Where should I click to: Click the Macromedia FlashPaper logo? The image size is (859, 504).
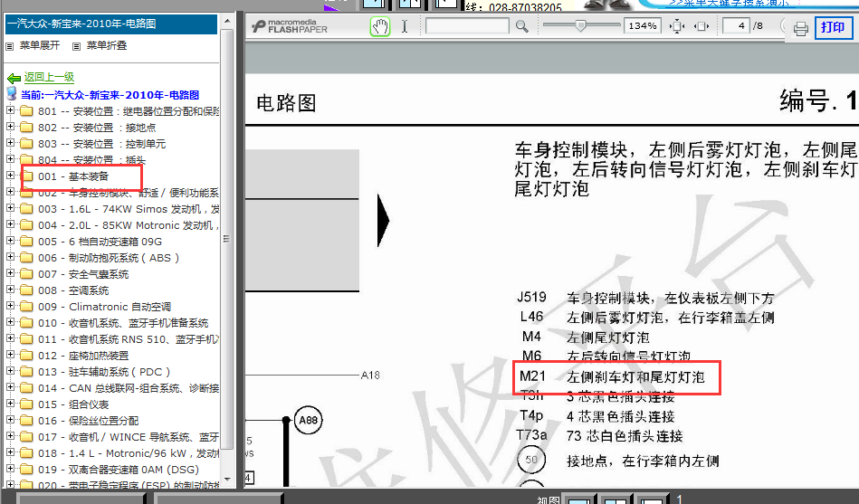(x=290, y=25)
